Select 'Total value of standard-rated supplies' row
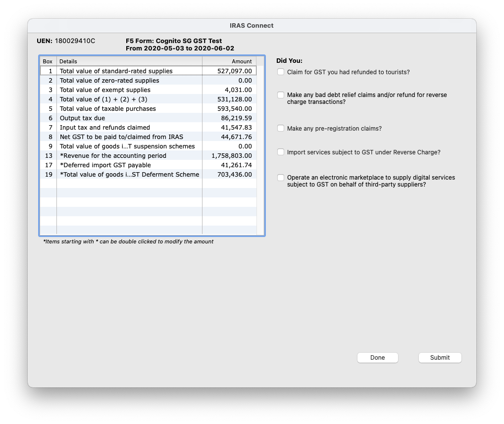 coord(148,71)
